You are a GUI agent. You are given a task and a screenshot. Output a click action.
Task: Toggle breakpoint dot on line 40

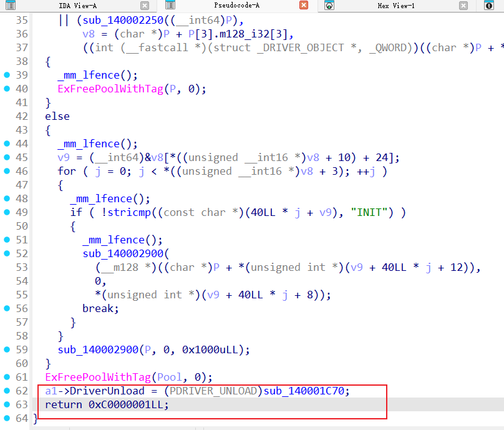pos(7,89)
